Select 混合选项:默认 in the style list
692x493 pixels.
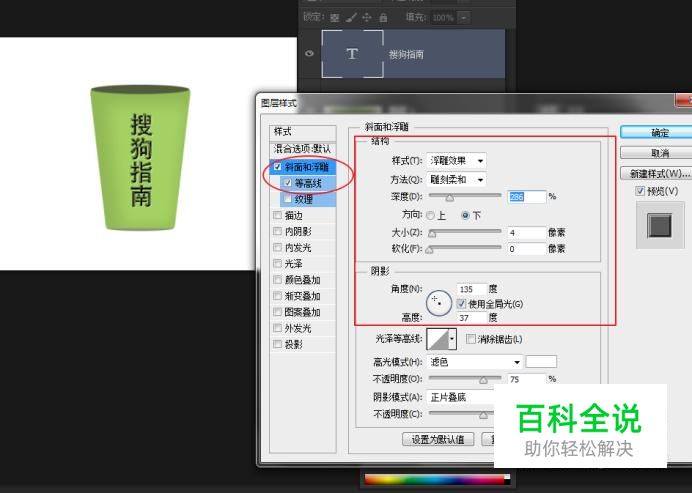point(303,149)
